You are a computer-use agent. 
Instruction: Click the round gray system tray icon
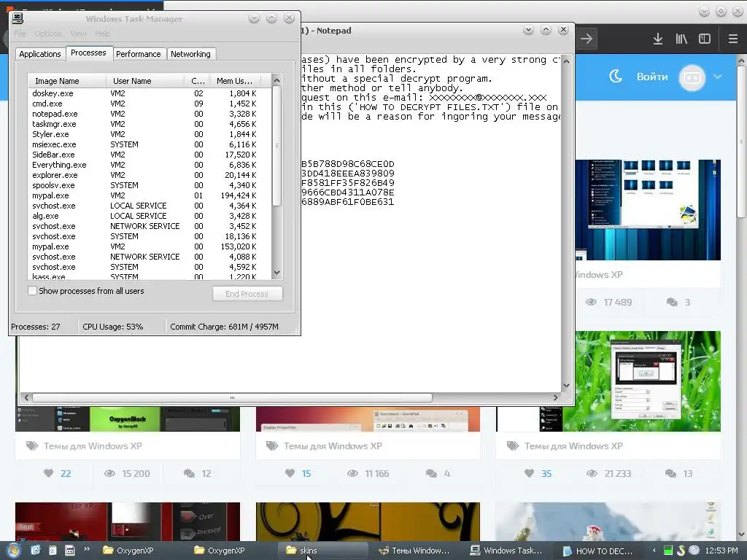pos(694,550)
